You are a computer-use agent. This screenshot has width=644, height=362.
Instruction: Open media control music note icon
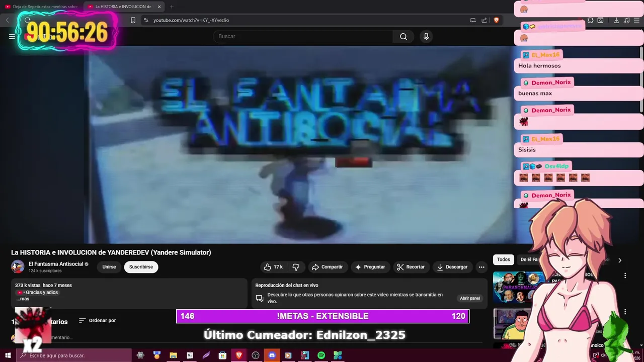(626, 20)
